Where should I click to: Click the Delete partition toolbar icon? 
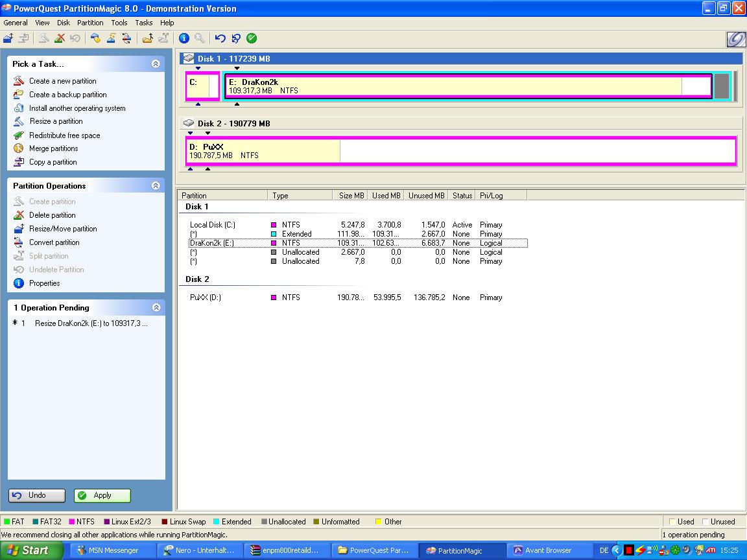[x=60, y=38]
